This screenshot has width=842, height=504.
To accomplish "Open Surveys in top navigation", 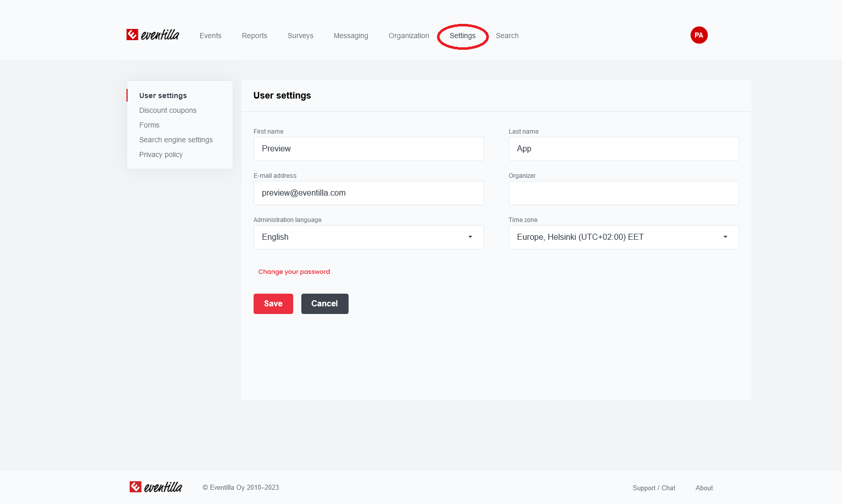I will 300,36.
